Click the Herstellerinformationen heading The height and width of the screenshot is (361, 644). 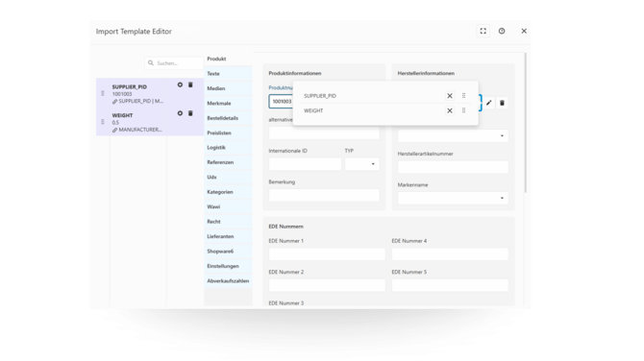coord(426,73)
